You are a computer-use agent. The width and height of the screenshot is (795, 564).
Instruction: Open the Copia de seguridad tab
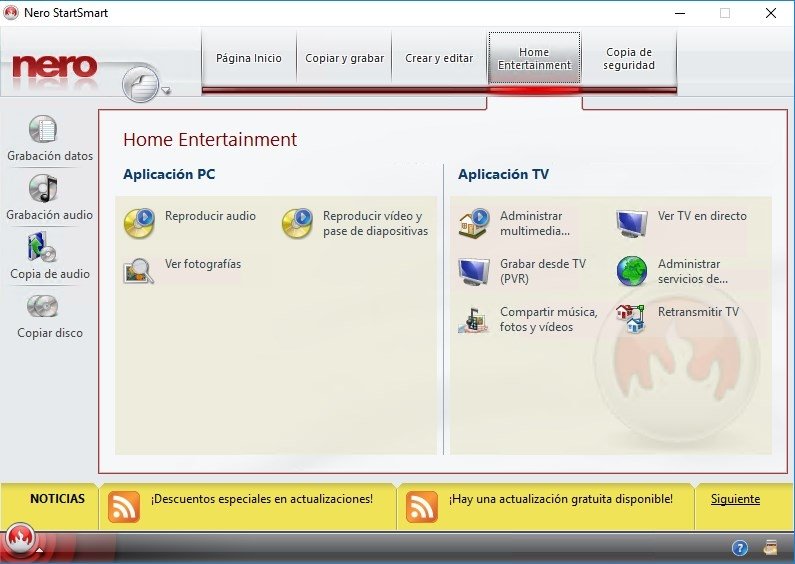pos(629,58)
